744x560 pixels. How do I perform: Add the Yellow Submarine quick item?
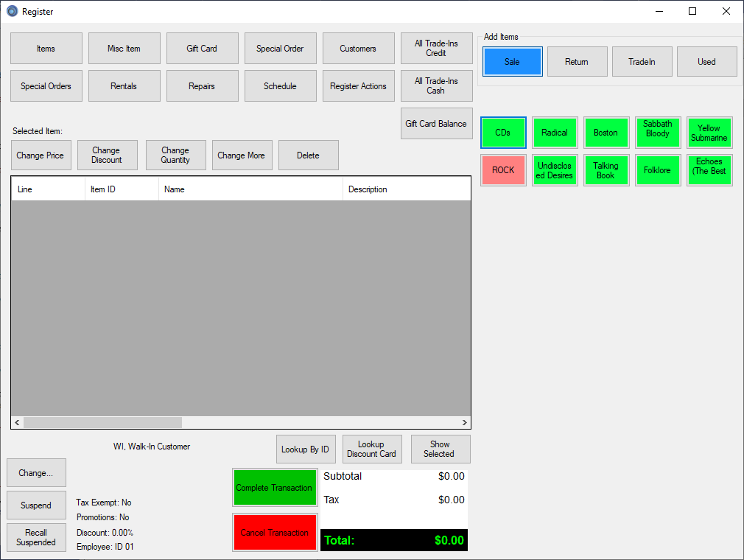coord(709,133)
